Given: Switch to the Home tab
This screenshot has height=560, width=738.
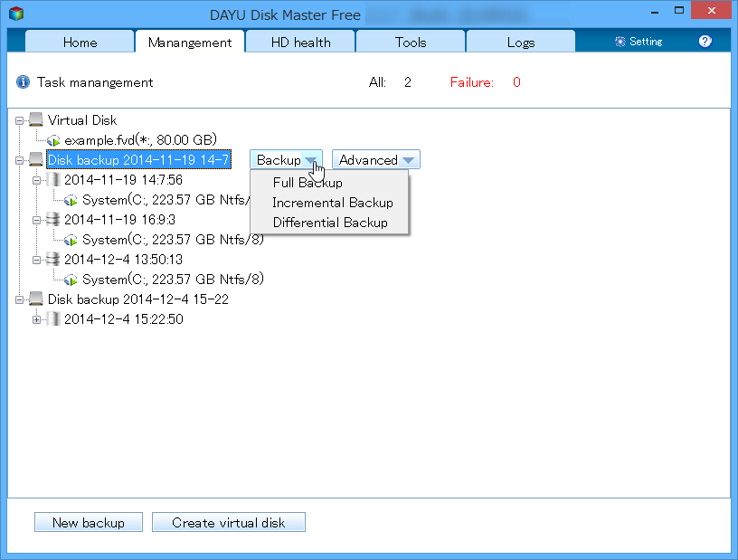Looking at the screenshot, I should pos(80,42).
